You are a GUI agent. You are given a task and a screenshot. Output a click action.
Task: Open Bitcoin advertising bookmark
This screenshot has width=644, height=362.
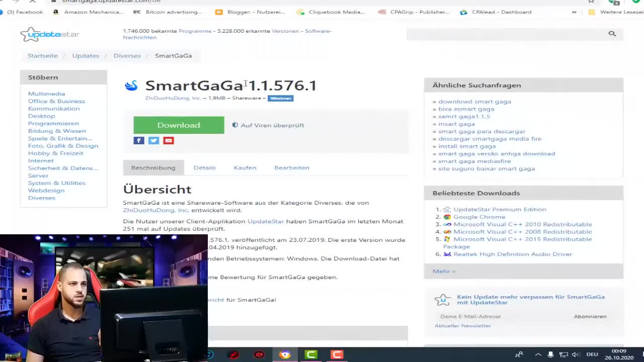point(168,12)
